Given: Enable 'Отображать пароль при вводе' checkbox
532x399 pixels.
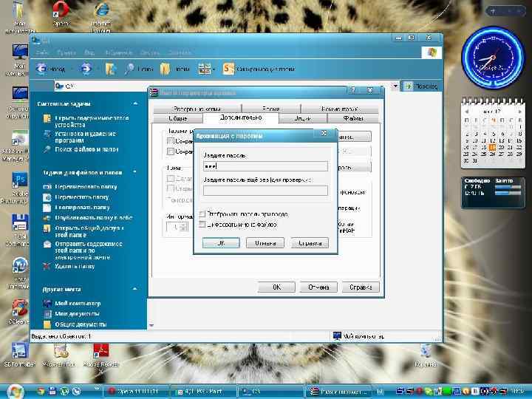Looking at the screenshot, I should pyautogui.click(x=202, y=214).
